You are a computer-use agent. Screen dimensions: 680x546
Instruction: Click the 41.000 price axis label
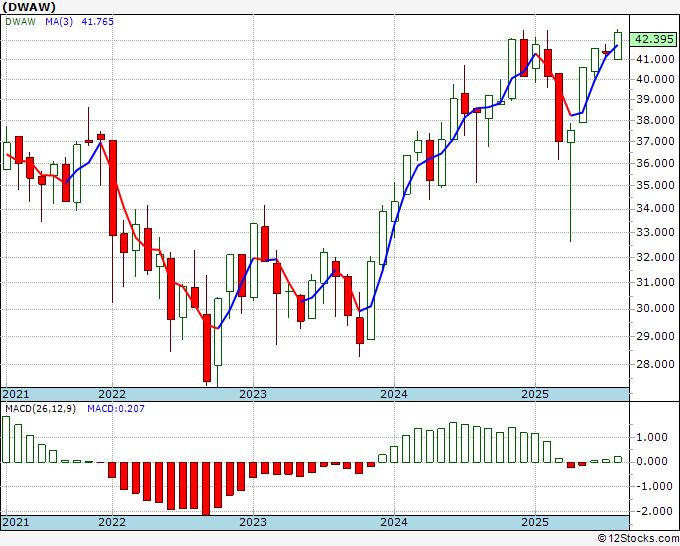pyautogui.click(x=655, y=59)
